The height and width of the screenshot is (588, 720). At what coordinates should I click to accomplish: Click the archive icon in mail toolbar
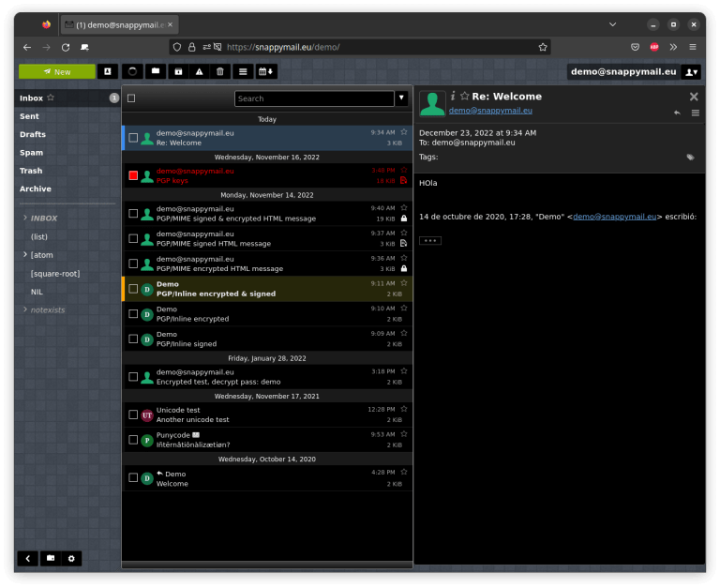tap(178, 71)
